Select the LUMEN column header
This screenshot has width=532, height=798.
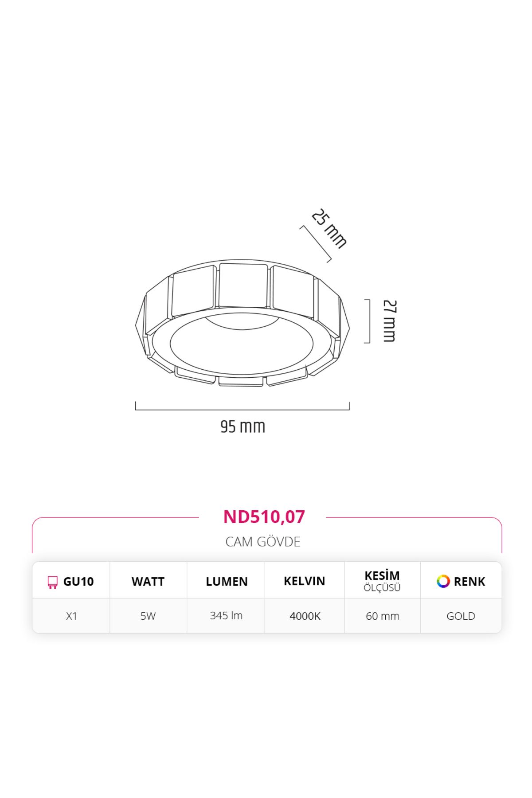pyautogui.click(x=227, y=582)
